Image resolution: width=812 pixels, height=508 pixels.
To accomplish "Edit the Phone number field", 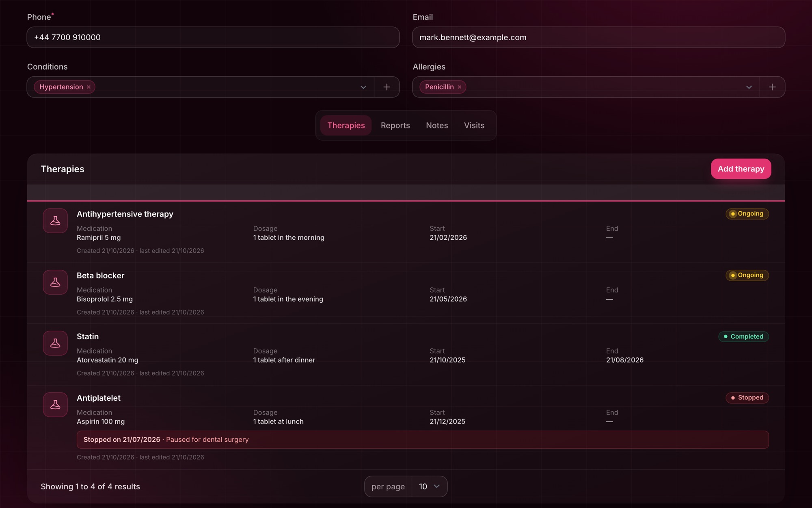I will (x=213, y=37).
